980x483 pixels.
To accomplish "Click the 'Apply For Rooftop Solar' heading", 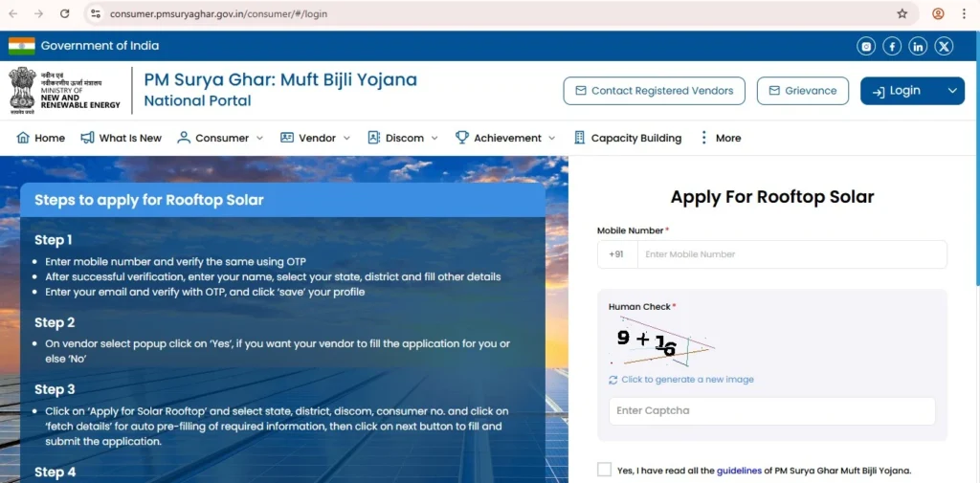I will 772,197.
